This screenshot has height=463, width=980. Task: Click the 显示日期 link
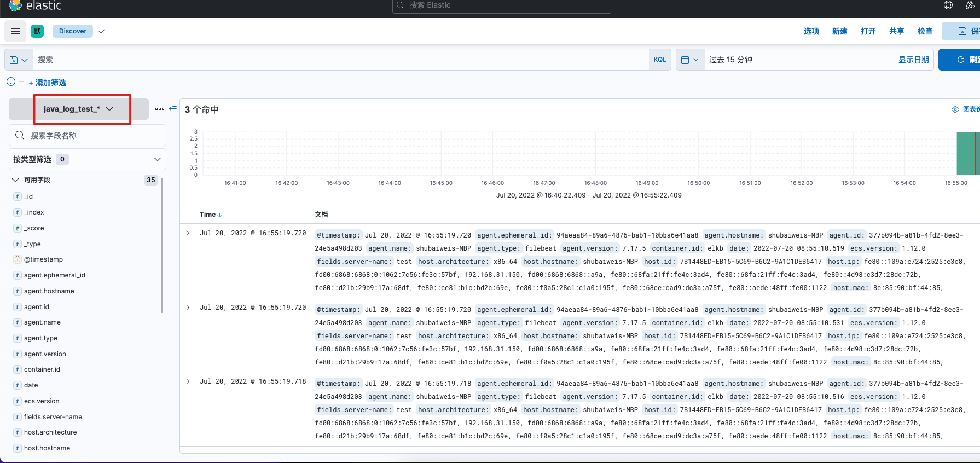pyautogui.click(x=914, y=60)
